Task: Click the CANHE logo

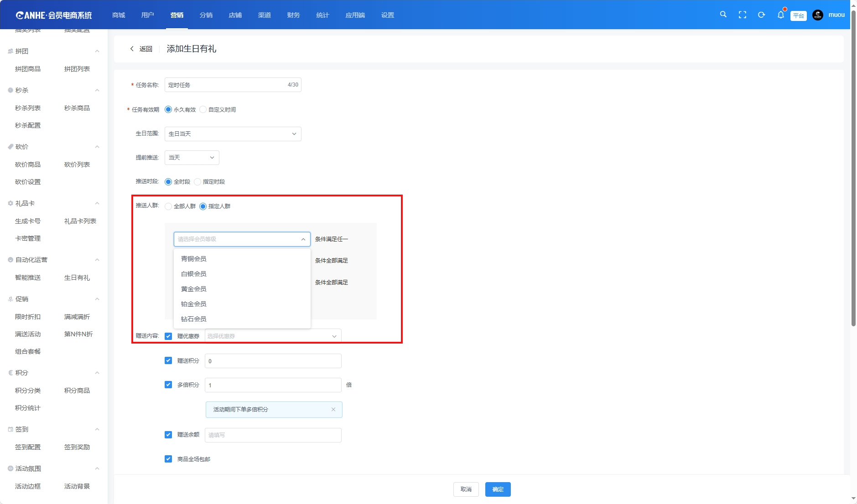Action: [x=54, y=15]
